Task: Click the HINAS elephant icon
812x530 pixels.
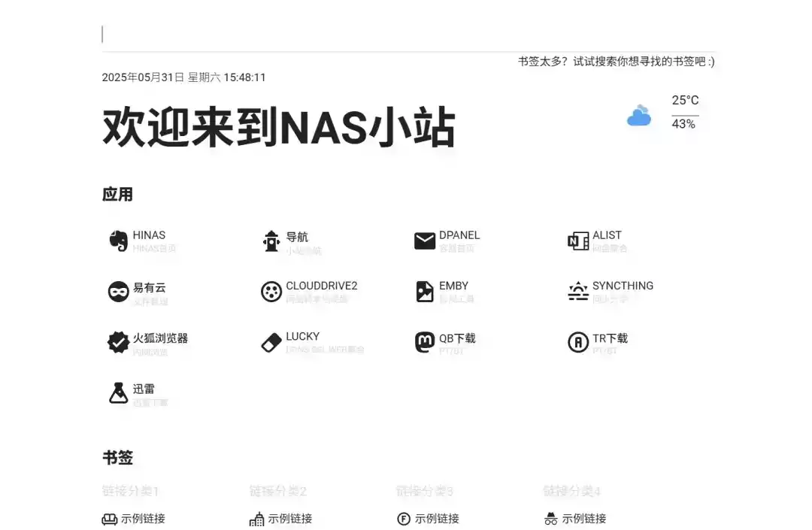Action: click(119, 241)
